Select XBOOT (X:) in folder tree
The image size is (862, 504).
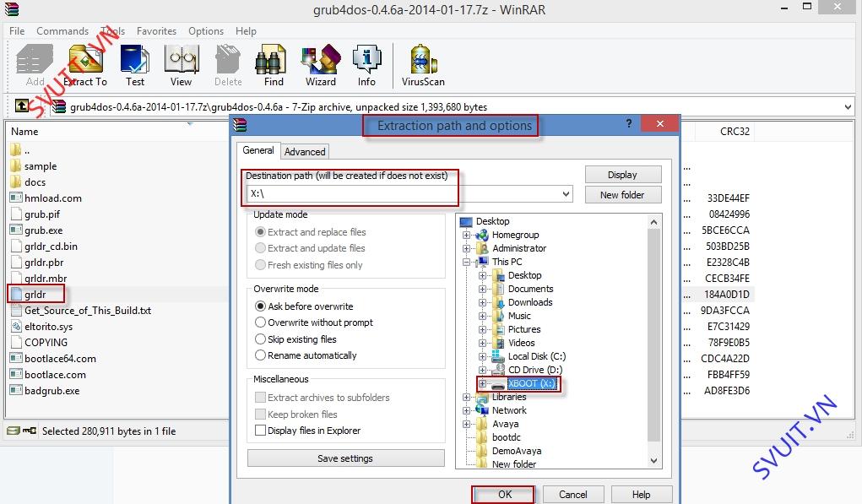[531, 383]
